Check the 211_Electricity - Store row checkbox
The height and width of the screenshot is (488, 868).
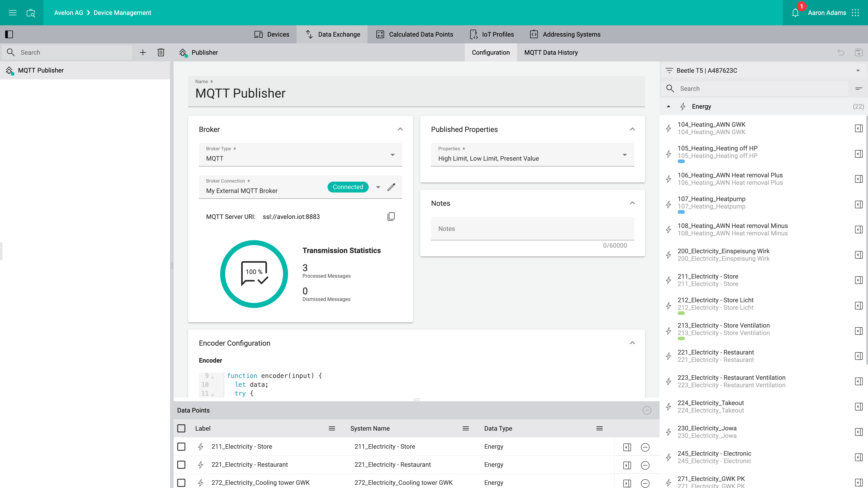click(x=181, y=447)
